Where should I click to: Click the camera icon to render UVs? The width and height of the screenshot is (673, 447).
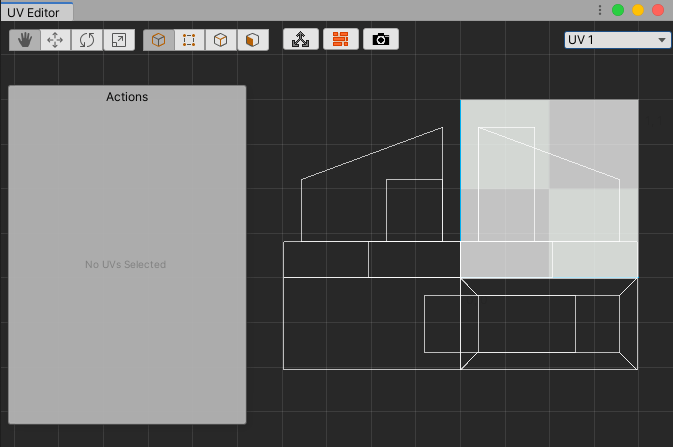[380, 40]
